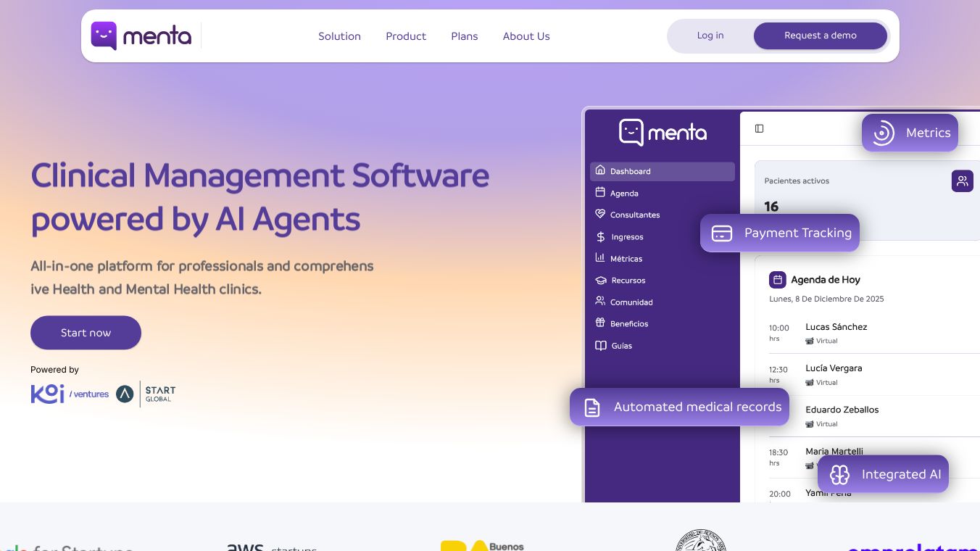Click the Payment Tracking card icon
980x551 pixels.
pos(722,233)
